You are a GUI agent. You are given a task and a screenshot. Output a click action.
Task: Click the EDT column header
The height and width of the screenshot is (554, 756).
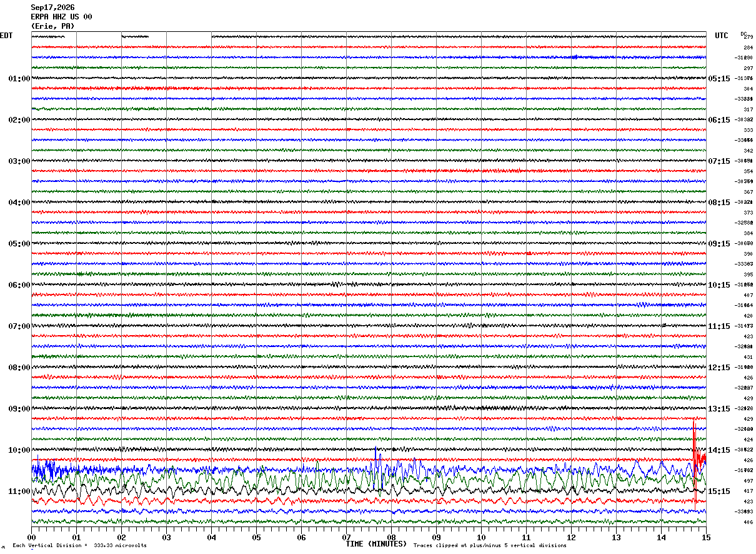tap(6, 36)
